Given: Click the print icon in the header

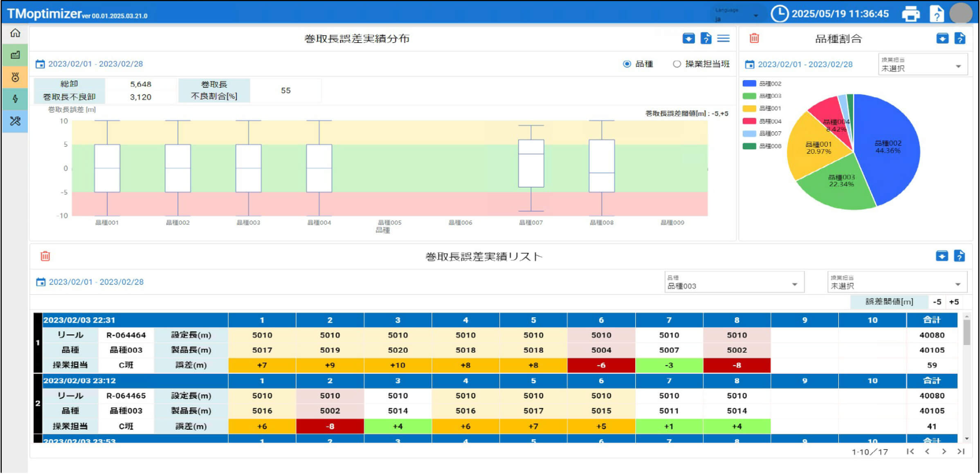Looking at the screenshot, I should point(911,13).
